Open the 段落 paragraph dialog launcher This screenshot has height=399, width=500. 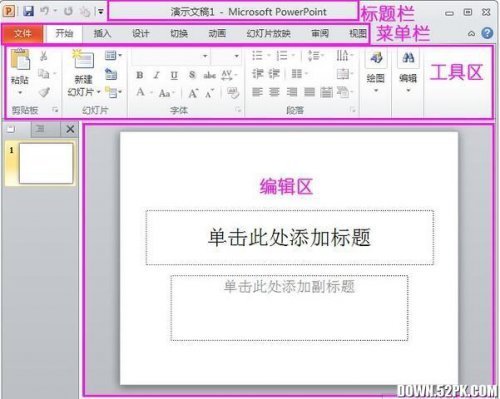tap(353, 110)
